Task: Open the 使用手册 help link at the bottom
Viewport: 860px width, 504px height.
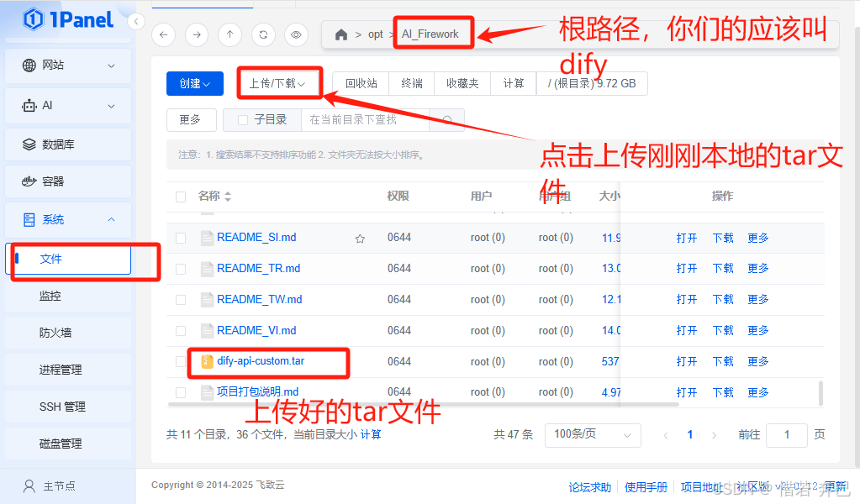Action: [646, 486]
